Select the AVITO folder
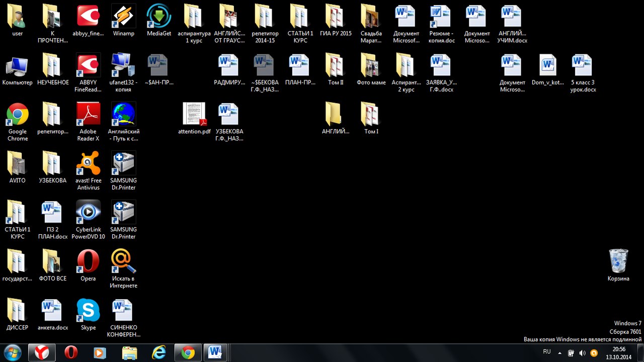 (18, 167)
